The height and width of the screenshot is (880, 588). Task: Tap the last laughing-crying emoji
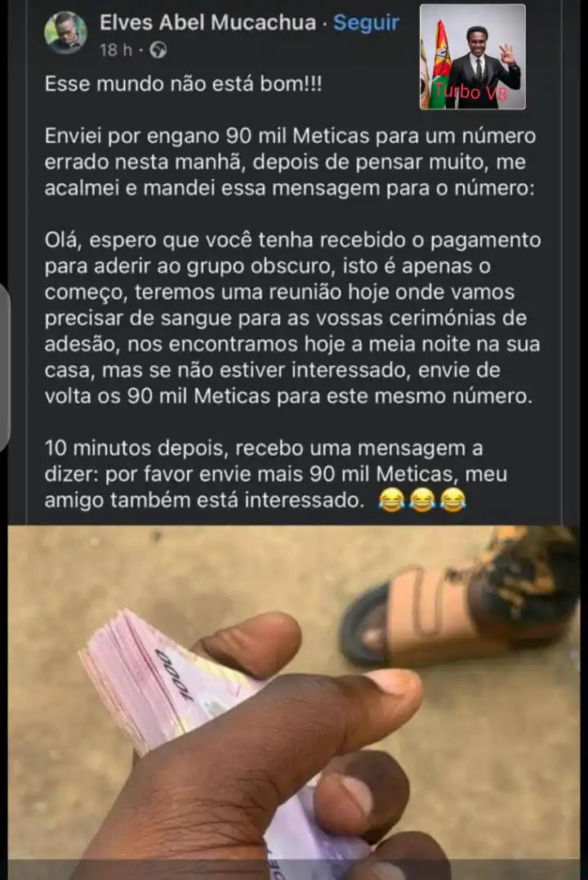[x=453, y=499]
